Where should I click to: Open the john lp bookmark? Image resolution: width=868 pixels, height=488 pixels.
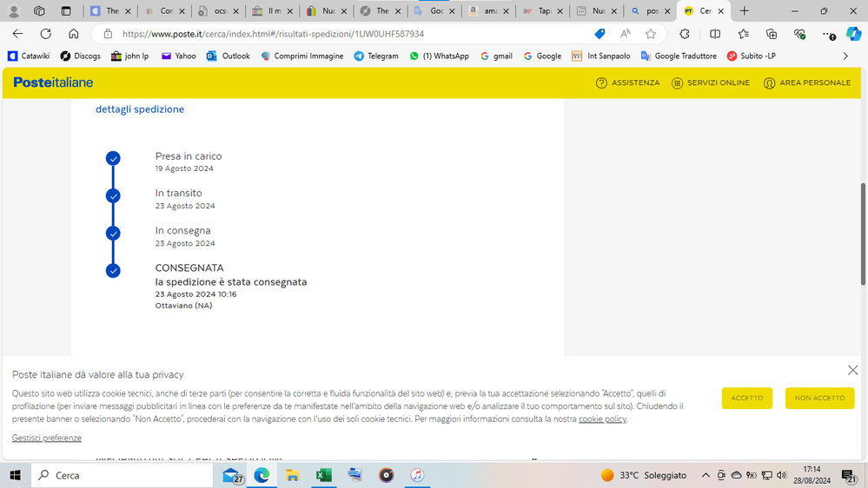pyautogui.click(x=130, y=56)
